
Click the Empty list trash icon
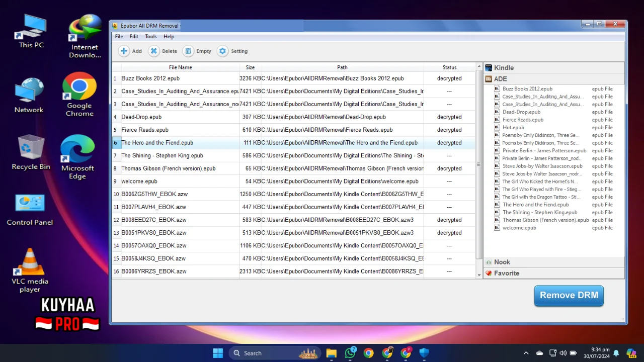point(188,51)
